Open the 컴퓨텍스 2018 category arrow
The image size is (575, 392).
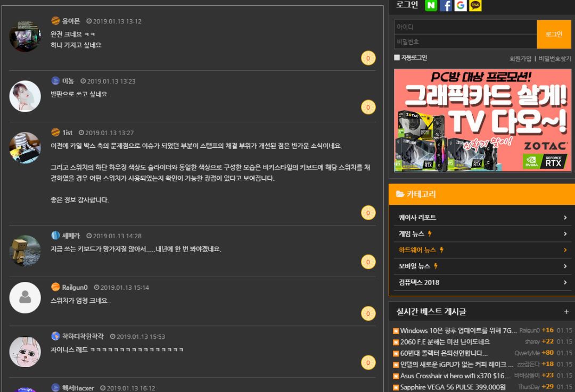click(x=565, y=282)
